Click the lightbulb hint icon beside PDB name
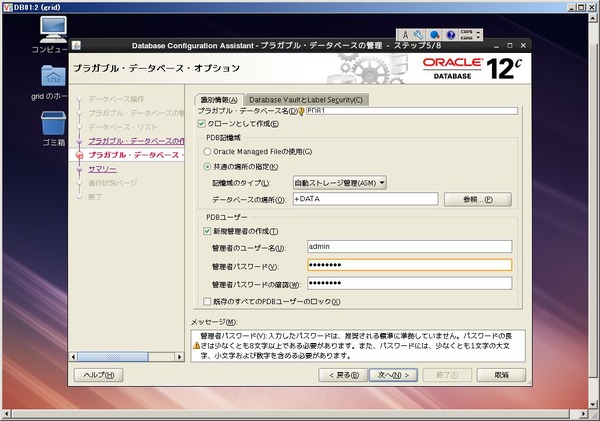Viewport: 600px width, 421px height. [301, 111]
